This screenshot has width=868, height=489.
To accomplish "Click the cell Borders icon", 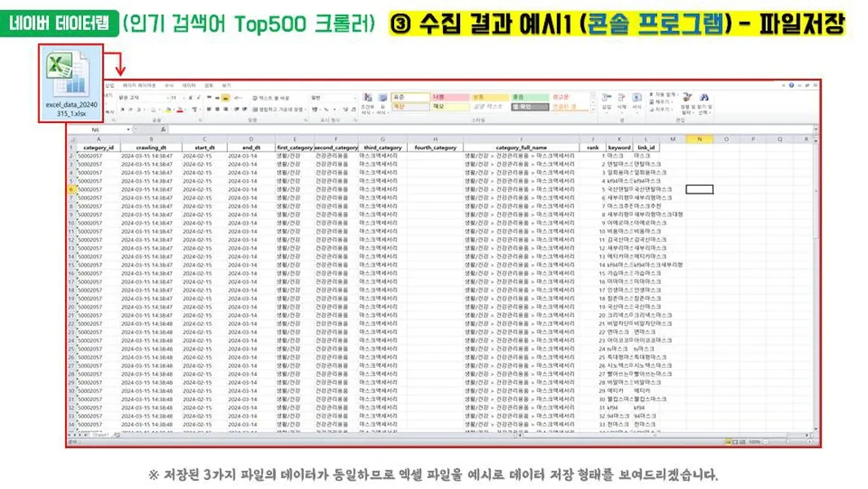I will (153, 110).
